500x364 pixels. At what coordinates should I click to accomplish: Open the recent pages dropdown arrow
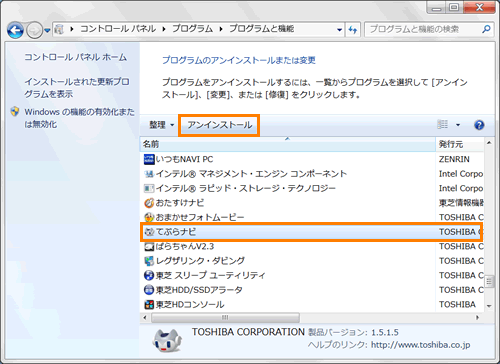point(47,31)
